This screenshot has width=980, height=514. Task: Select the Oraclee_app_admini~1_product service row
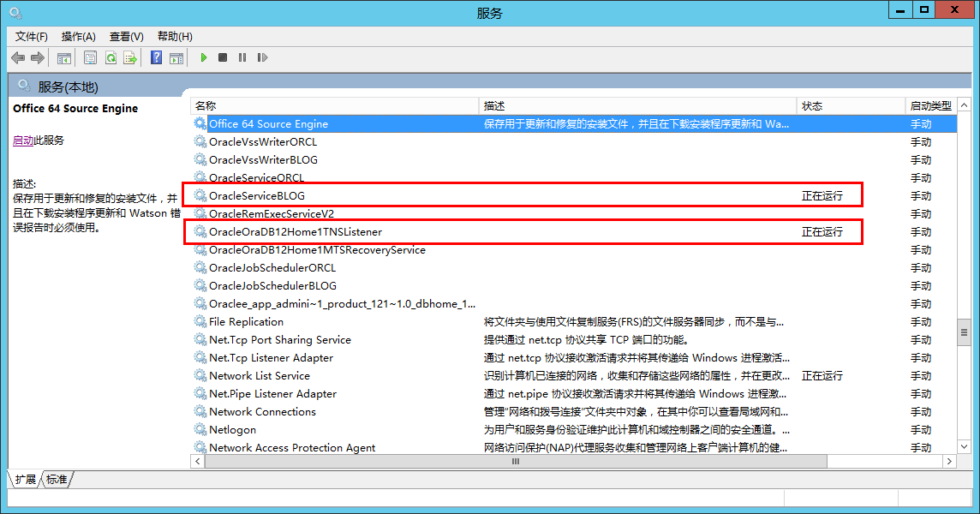(574, 304)
